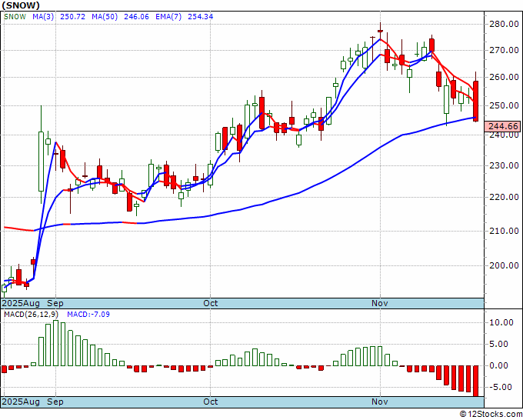Click the current price tag 244.66
Image resolution: width=523 pixels, height=420 pixels.
503,126
